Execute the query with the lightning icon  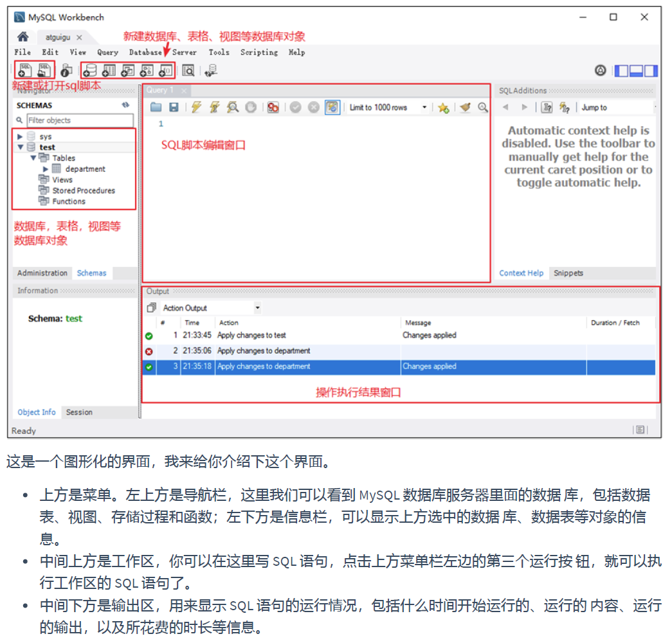(196, 107)
